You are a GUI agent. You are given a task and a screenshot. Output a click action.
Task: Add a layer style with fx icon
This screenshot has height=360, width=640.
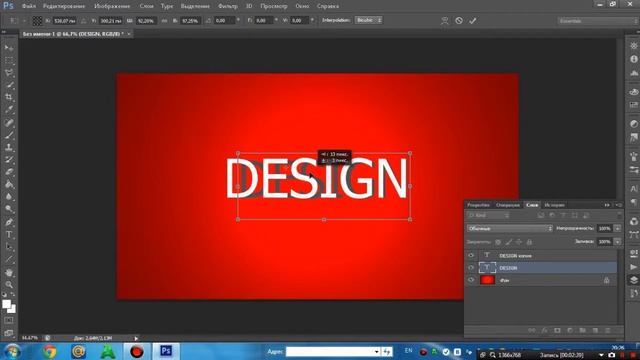click(x=544, y=330)
